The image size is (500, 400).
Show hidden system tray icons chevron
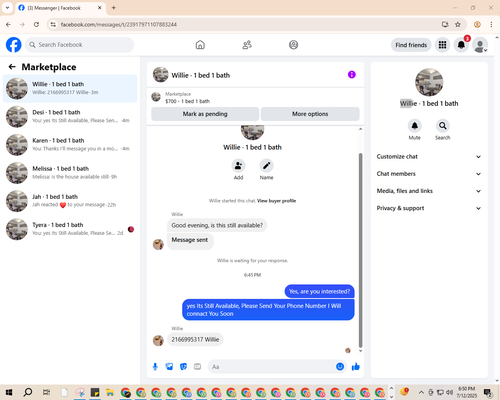point(421,392)
